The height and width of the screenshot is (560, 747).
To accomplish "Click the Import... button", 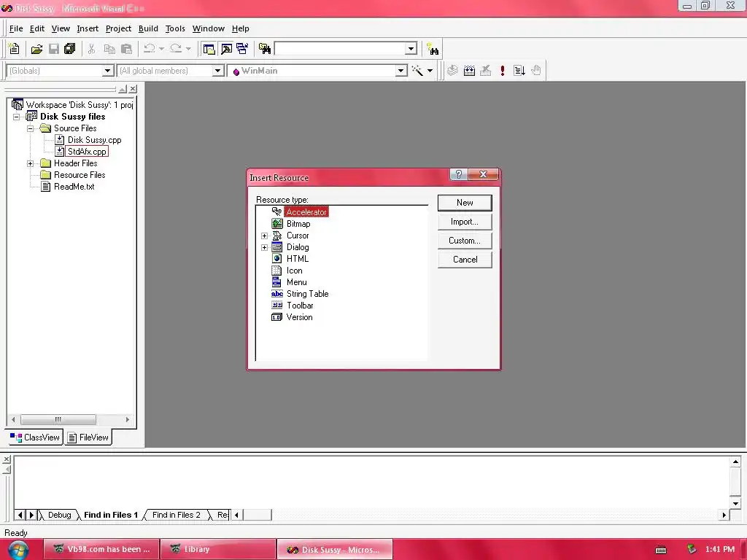I will [465, 222].
